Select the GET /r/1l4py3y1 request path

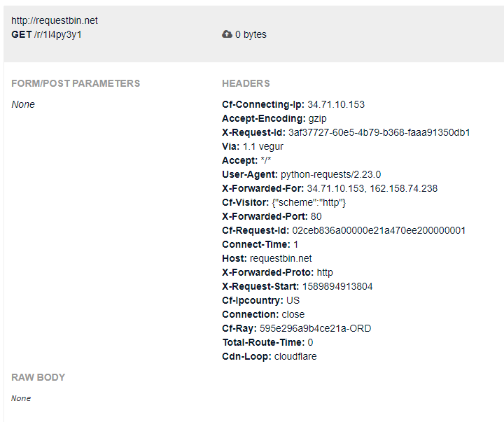(x=46, y=35)
